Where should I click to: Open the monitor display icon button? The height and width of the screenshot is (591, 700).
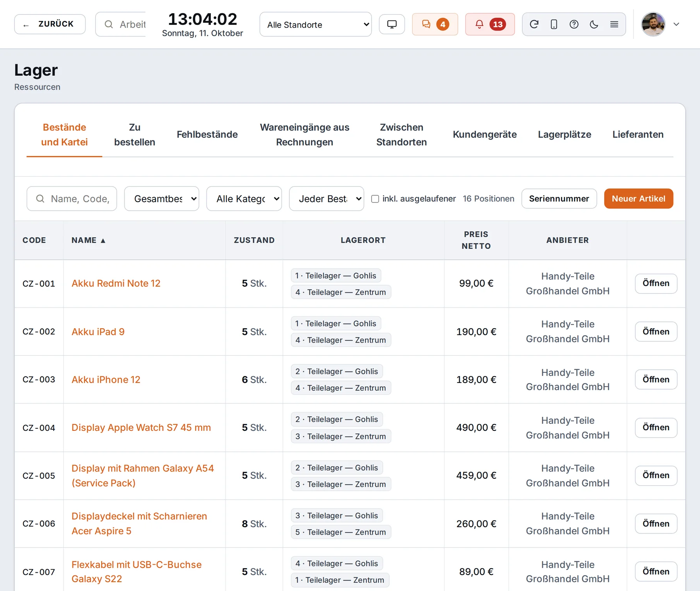(x=392, y=24)
